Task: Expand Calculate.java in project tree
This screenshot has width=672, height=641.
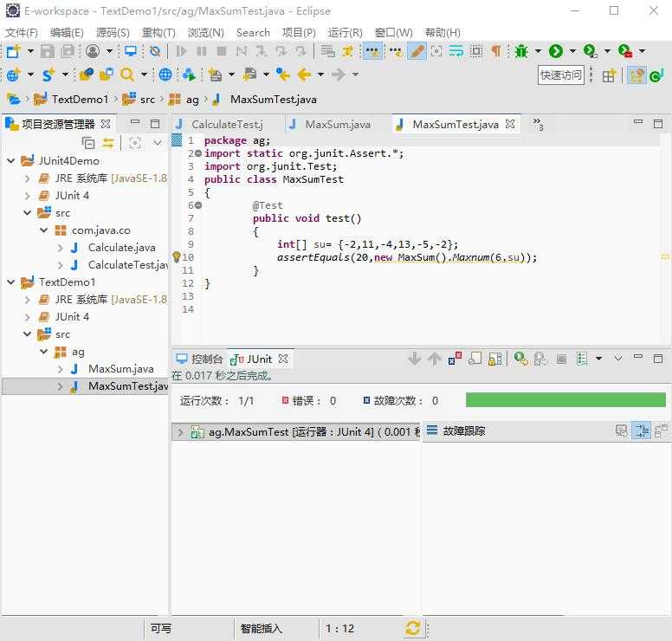Action: tap(60, 248)
